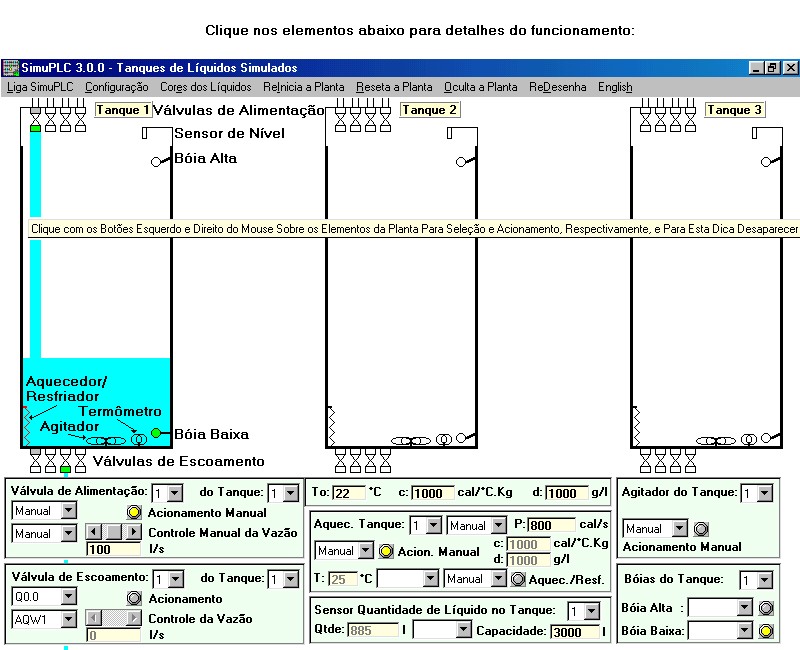The height and width of the screenshot is (650, 800).
Task: Click Oculta a Planta menu item
Action: [x=481, y=87]
